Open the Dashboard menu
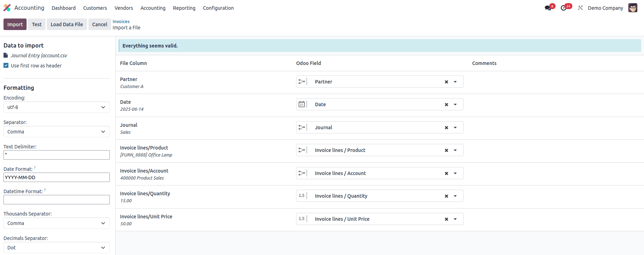The width and height of the screenshot is (644, 255). pos(64,8)
